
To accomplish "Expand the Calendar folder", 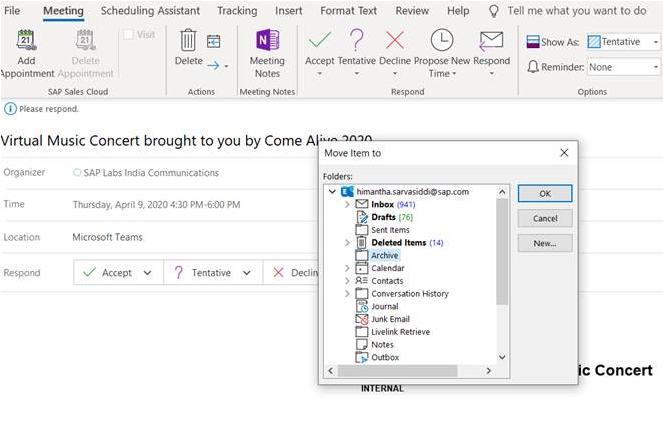I will [x=347, y=268].
